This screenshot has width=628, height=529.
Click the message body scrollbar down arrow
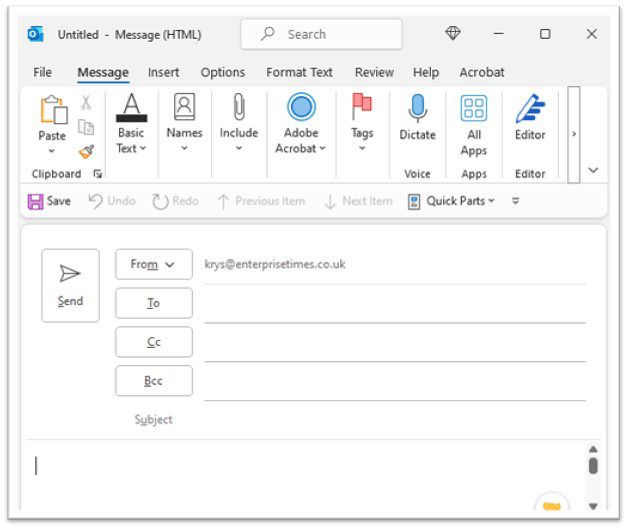593,507
